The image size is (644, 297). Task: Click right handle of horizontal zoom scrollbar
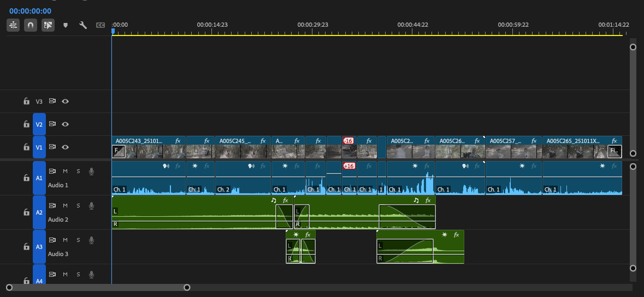coord(187,287)
